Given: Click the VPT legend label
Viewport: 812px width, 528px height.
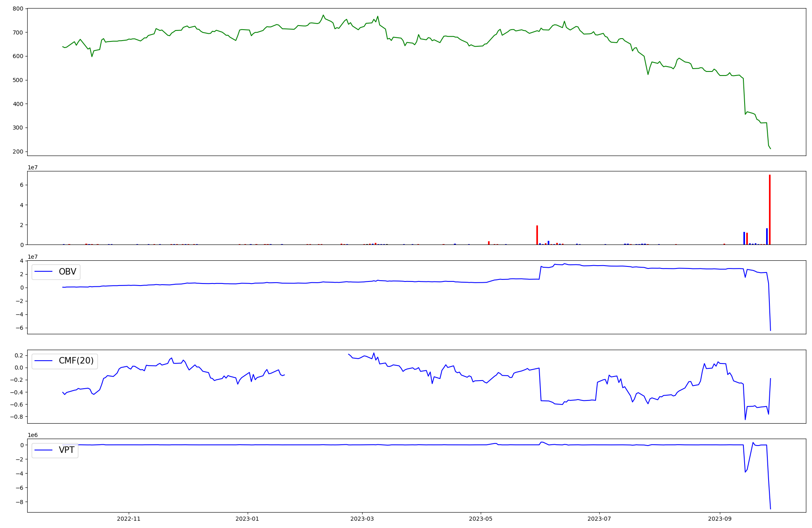Looking at the screenshot, I should pyautogui.click(x=67, y=450).
